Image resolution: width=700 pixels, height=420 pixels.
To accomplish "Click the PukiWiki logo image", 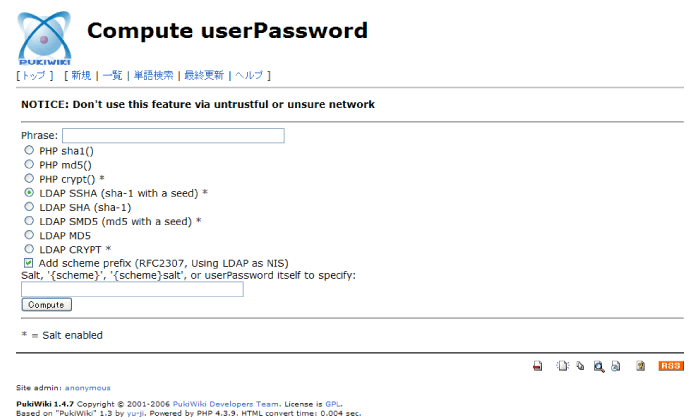I will [x=44, y=38].
